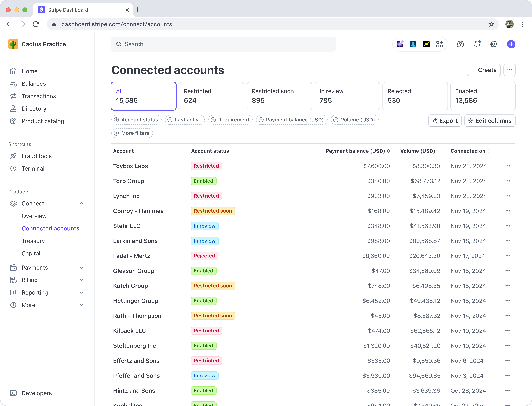
Task: Go back in browser history
Action: coord(9,24)
